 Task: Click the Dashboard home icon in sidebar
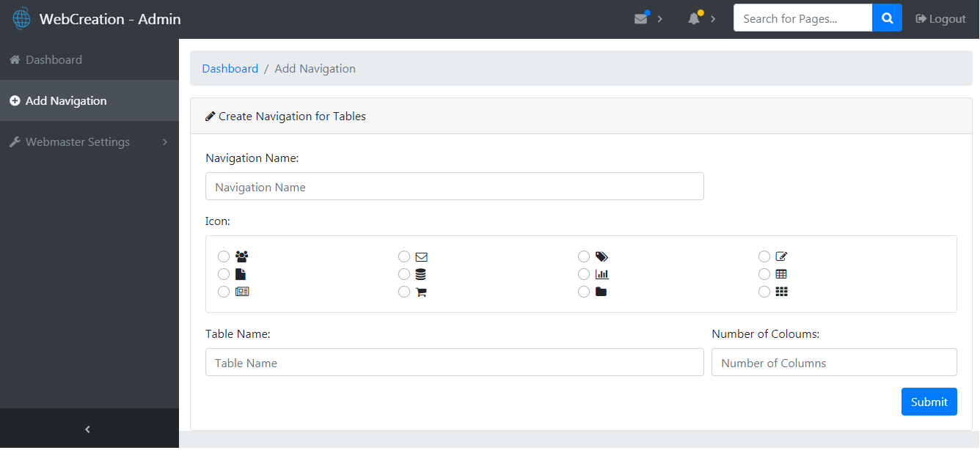pyautogui.click(x=14, y=60)
